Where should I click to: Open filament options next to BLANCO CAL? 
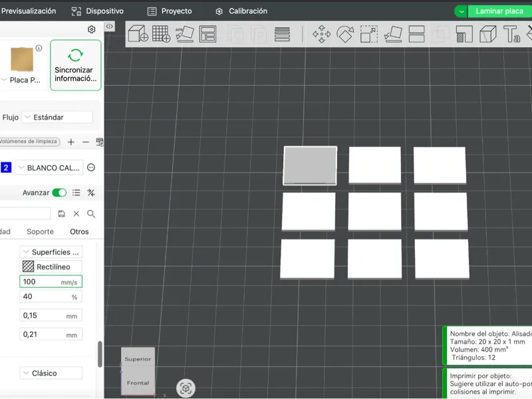tap(91, 168)
